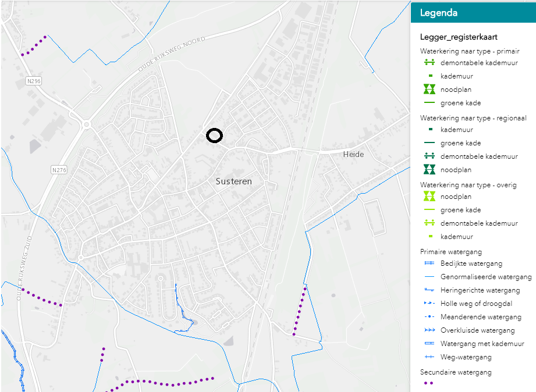Click the Heringerichte watergang legend symbol
The image size is (536, 392).
pos(429,290)
